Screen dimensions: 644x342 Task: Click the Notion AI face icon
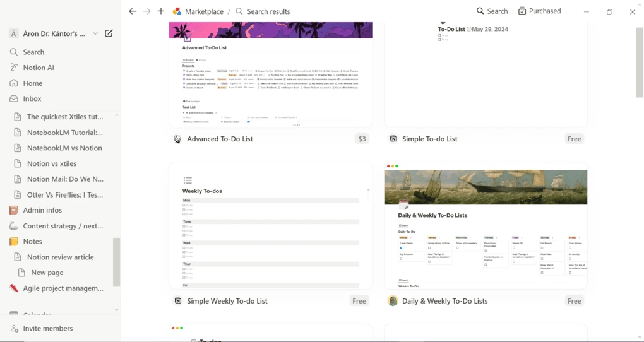tap(14, 68)
